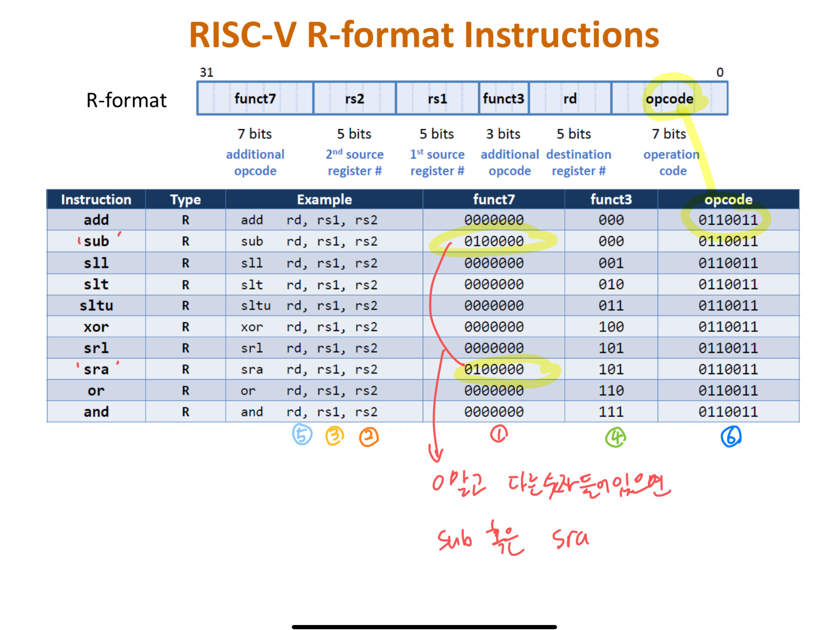The height and width of the screenshot is (630, 840).
Task: Click the sra instruction name cell
Action: (96, 369)
